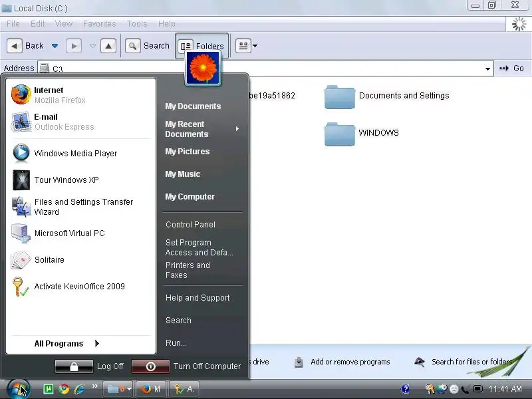Image resolution: width=532 pixels, height=399 pixels.
Task: Click the Search toolbar button
Action: click(x=147, y=46)
